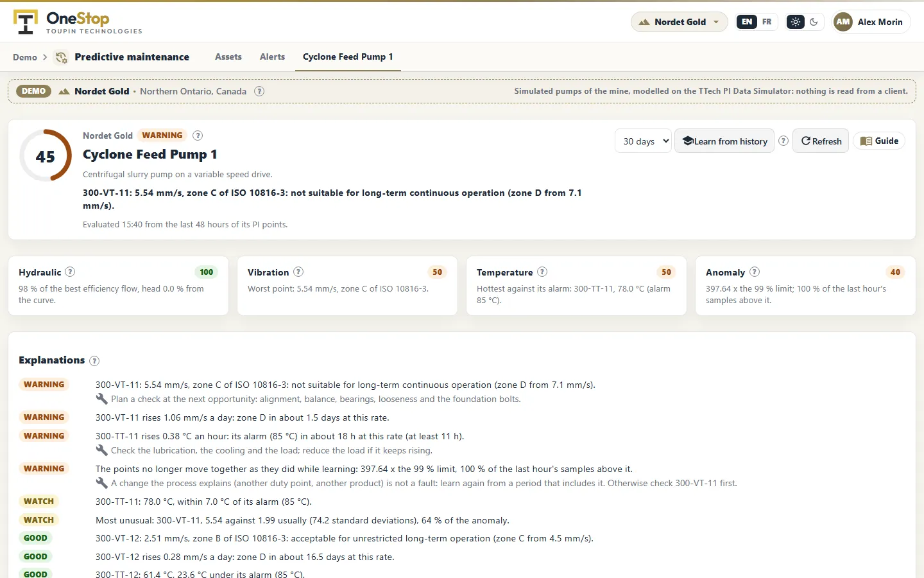Click WATCH badge for 'Most unusual: 300-VT-11'

(x=38, y=520)
